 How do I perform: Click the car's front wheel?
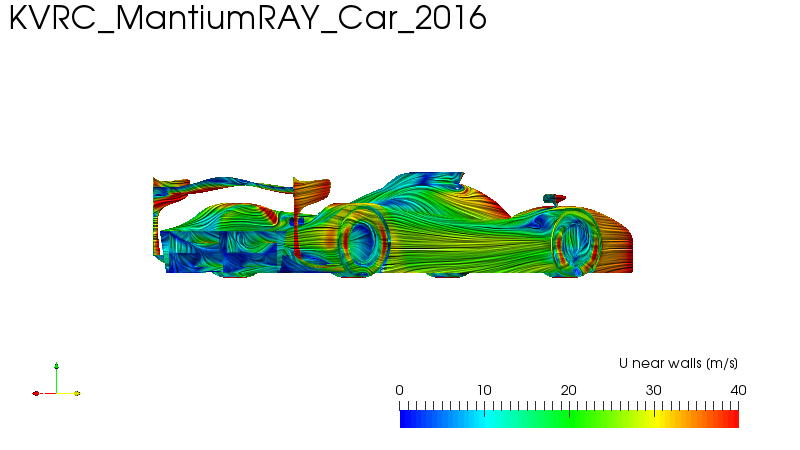(x=577, y=242)
